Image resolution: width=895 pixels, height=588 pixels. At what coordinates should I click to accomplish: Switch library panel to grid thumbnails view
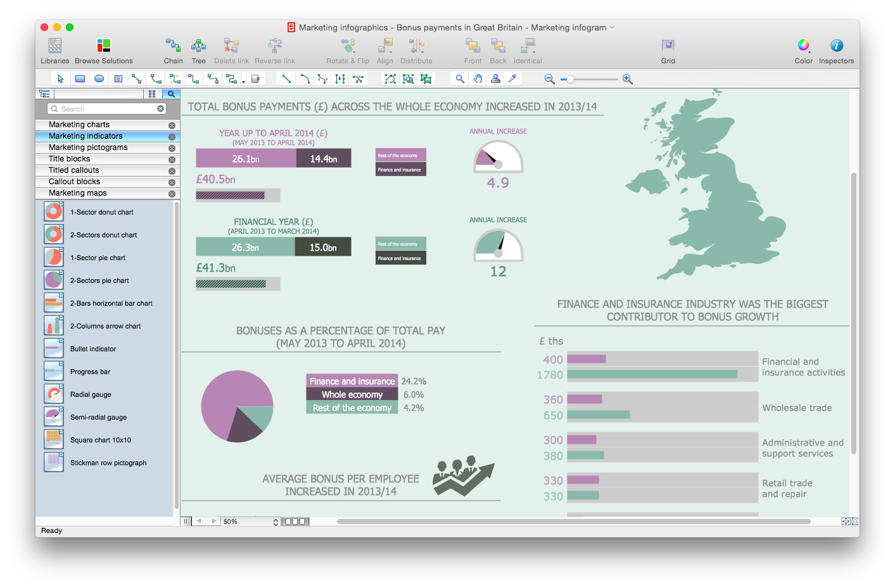click(x=152, y=94)
